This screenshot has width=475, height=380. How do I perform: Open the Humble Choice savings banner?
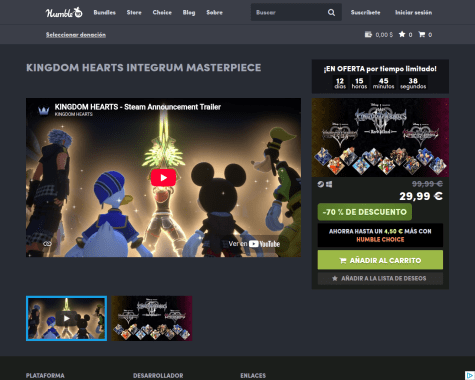click(380, 235)
